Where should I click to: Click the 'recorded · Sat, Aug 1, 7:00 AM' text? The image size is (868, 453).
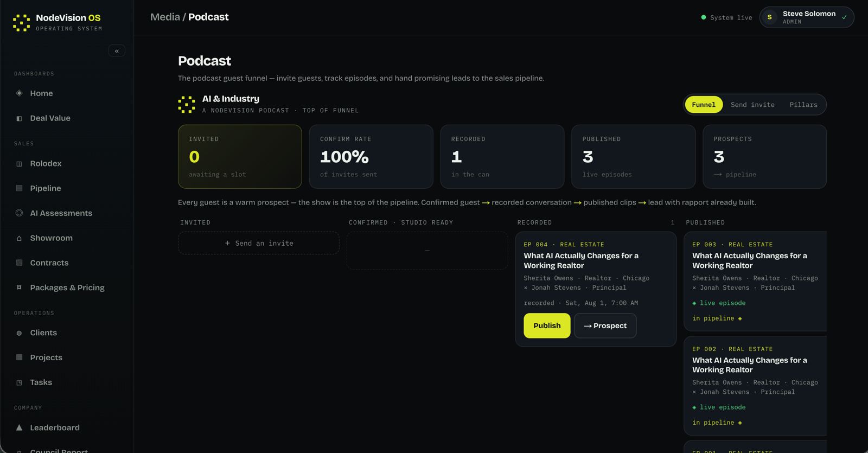coord(580,303)
